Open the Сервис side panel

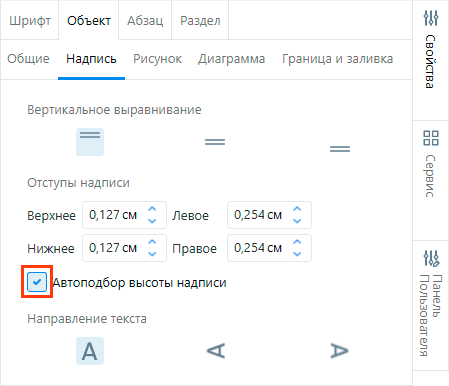(431, 180)
